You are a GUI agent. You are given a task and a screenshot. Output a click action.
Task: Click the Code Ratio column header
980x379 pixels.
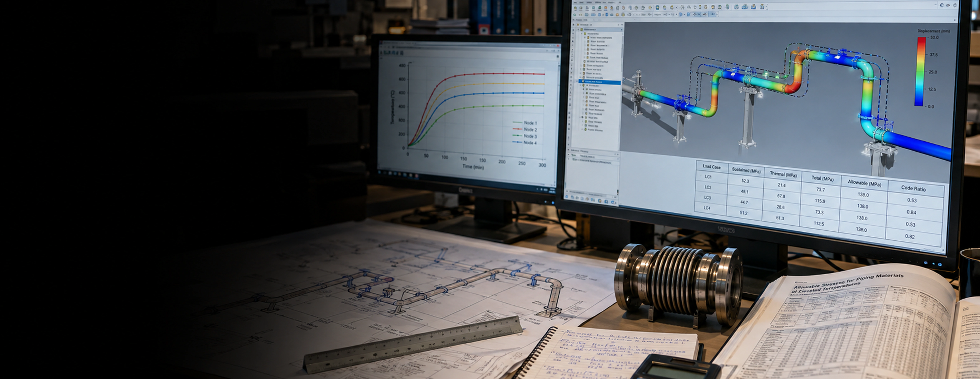tap(913, 188)
